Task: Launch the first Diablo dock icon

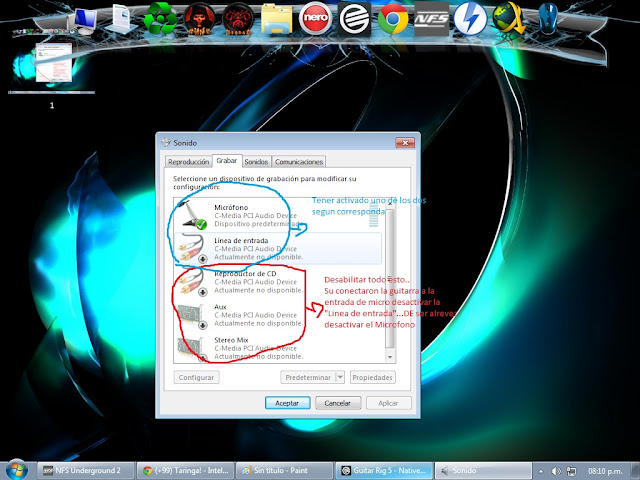Action: pos(199,19)
